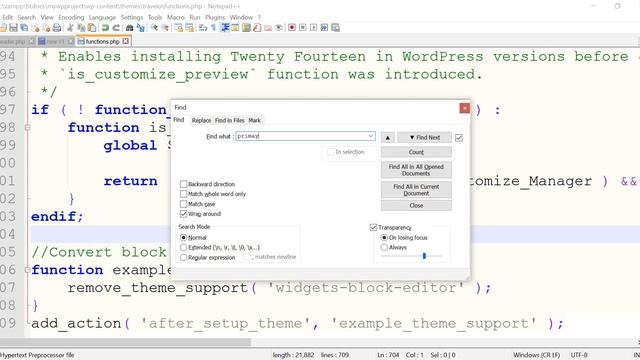640x360 pixels.
Task: Click the Zoom Out toolbar icon
Action: (165, 28)
